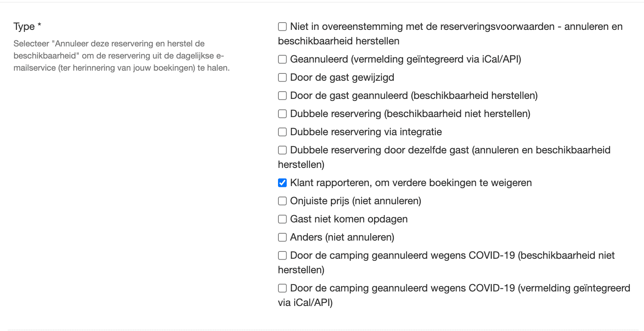Click the 'Klant rapporteren, om verdere boekingen' label
Image resolution: width=644 pixels, height=331 pixels.
point(411,183)
